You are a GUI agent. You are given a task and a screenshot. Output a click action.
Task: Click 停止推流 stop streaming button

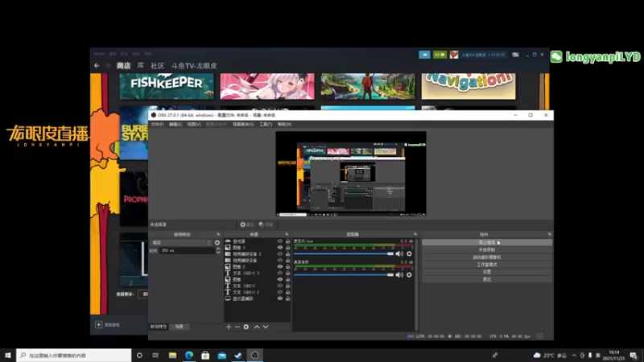487,243
